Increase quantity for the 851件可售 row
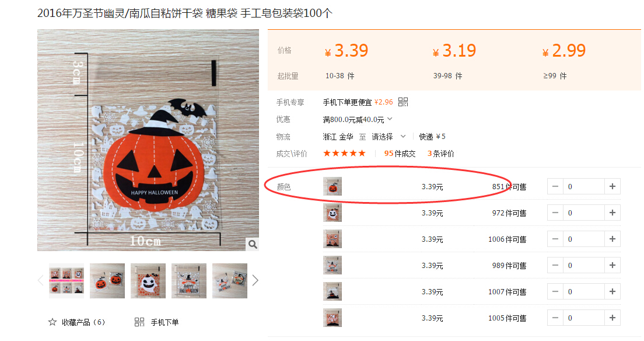The width and height of the screenshot is (644, 341). [612, 186]
